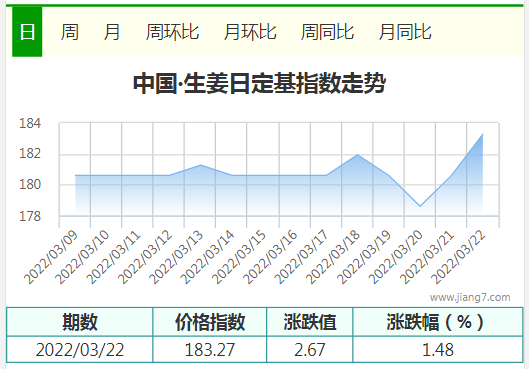Viewport: 529px width, 369px height.
Task: Click the 涨跌值 column header
Action: coord(310,322)
